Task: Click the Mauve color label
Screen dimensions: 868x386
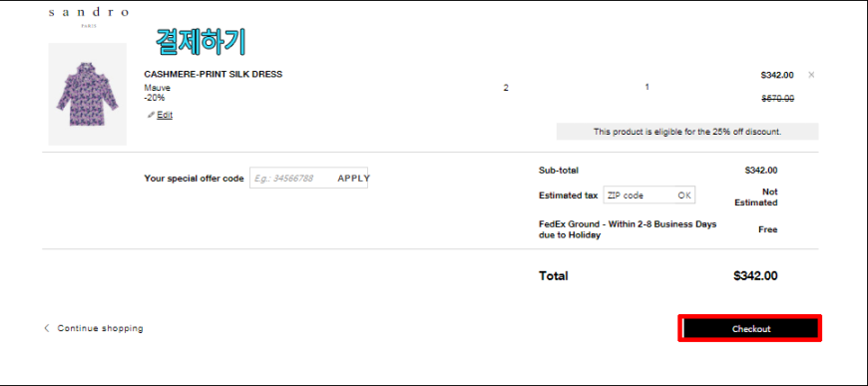Action: [x=158, y=88]
